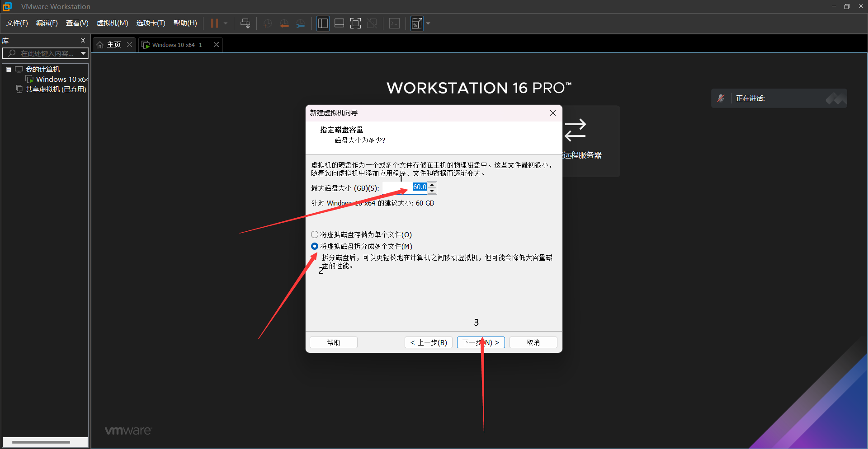Open the 编辑(E) menu
Screen dimensions: 868x449
[47, 23]
